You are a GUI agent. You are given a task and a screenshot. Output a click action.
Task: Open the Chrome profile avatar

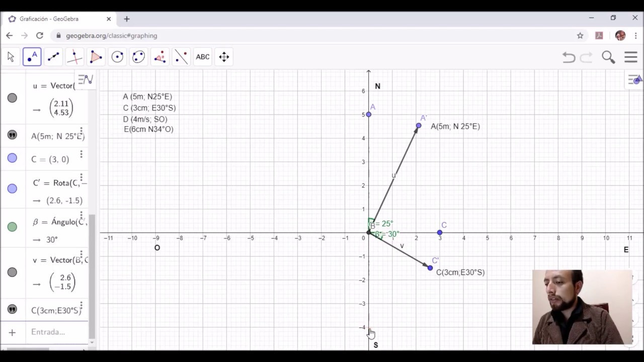[x=620, y=36]
